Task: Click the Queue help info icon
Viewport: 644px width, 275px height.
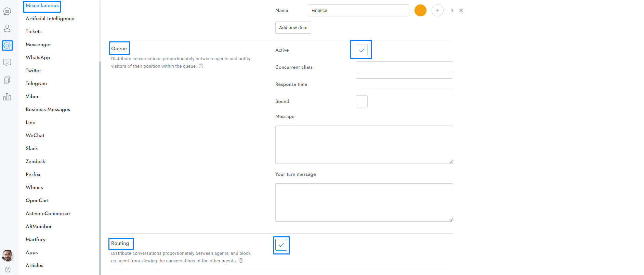Action: pos(201,66)
